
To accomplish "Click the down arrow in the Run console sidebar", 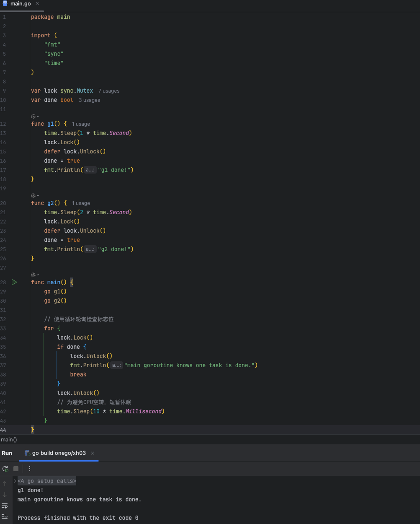I will (x=5, y=495).
